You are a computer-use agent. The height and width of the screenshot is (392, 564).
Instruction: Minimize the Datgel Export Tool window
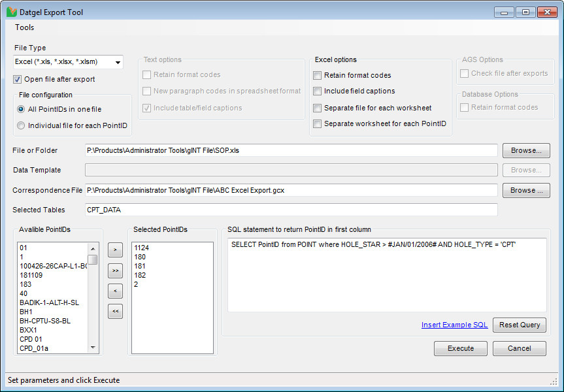tap(504, 12)
